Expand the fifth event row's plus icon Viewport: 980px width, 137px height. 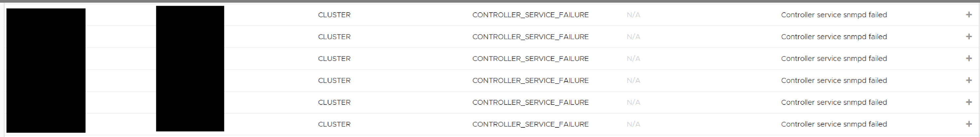point(968,102)
